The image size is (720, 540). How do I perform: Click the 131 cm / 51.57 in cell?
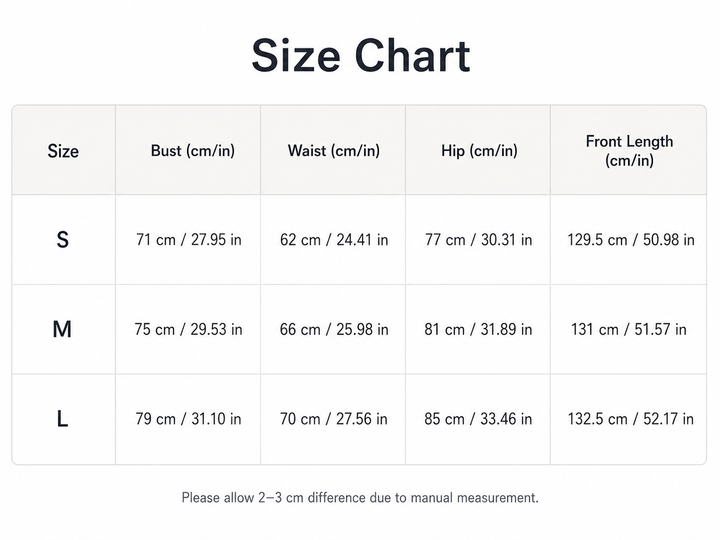tap(629, 329)
